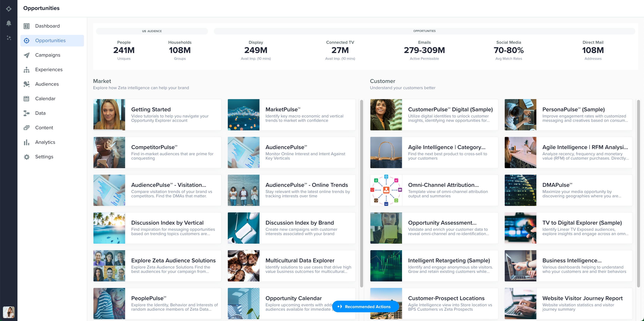
Task: Click the Dashboard sidebar icon
Action: (x=27, y=26)
